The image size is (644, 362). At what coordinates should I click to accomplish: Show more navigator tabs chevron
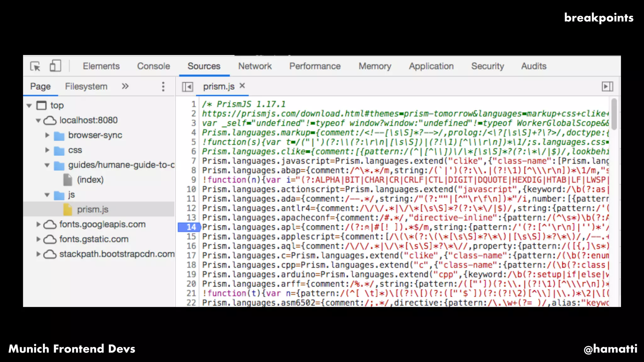coord(125,86)
